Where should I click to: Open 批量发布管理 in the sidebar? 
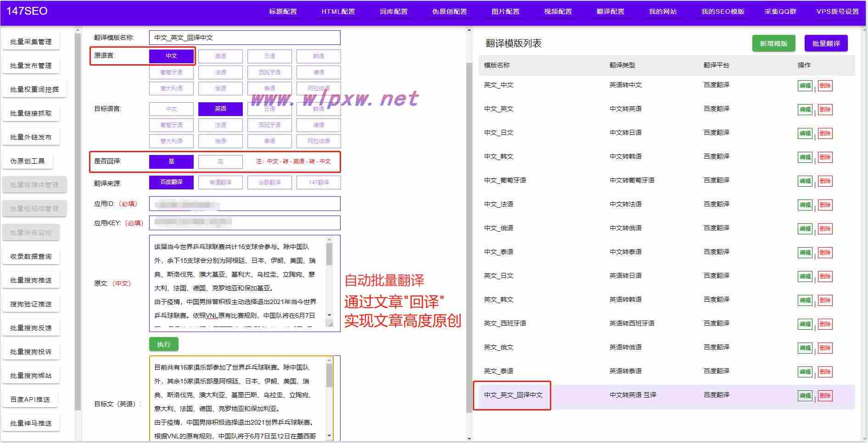[31, 66]
